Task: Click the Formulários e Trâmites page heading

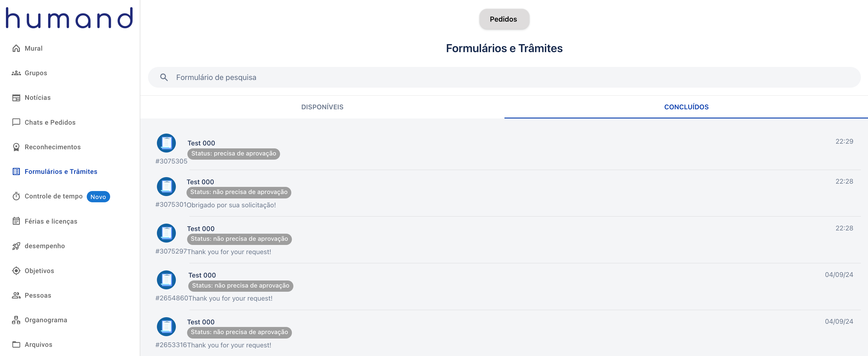Action: coord(504,48)
